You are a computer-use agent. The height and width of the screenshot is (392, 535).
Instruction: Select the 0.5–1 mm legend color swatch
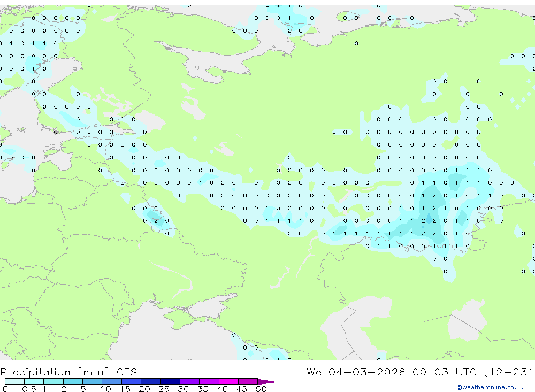coord(34,381)
